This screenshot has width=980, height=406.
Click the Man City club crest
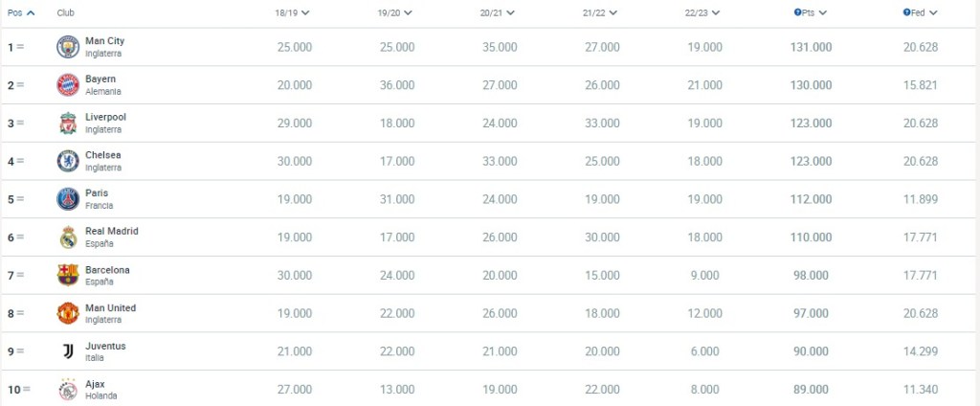(x=67, y=47)
